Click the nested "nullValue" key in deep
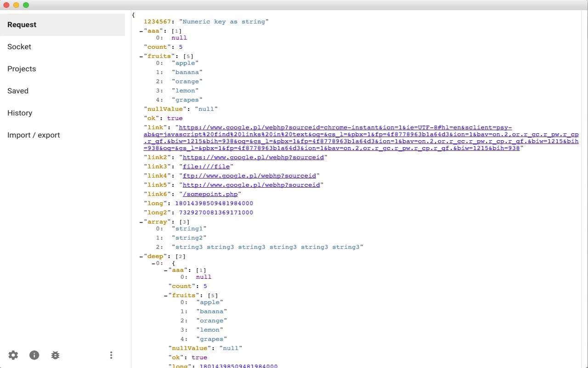Screen dimensions: 588x368 click(190, 348)
